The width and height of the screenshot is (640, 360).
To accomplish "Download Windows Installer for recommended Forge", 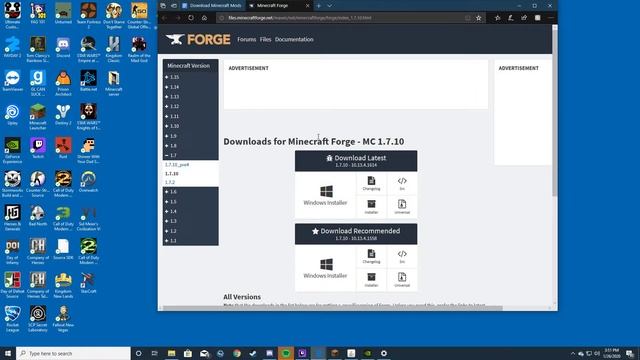I will pyautogui.click(x=325, y=268).
